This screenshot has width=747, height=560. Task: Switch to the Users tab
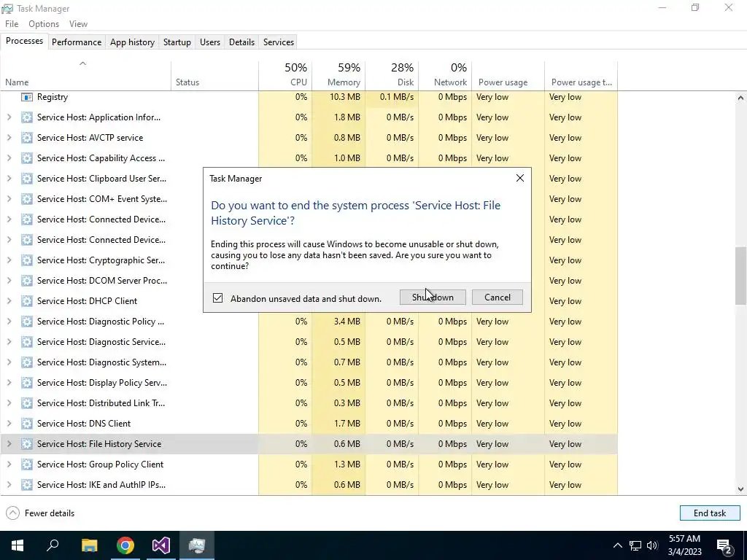210,42
